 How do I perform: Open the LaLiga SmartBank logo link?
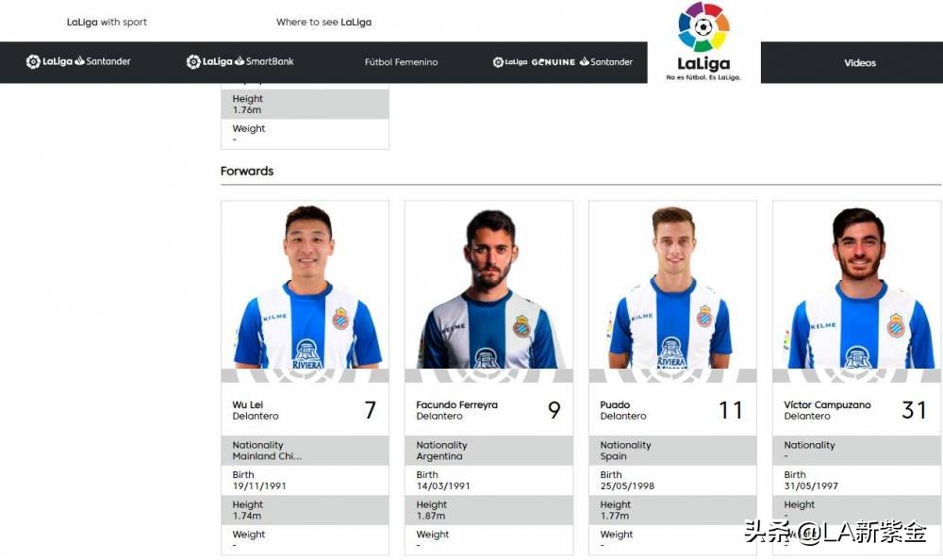pos(240,61)
